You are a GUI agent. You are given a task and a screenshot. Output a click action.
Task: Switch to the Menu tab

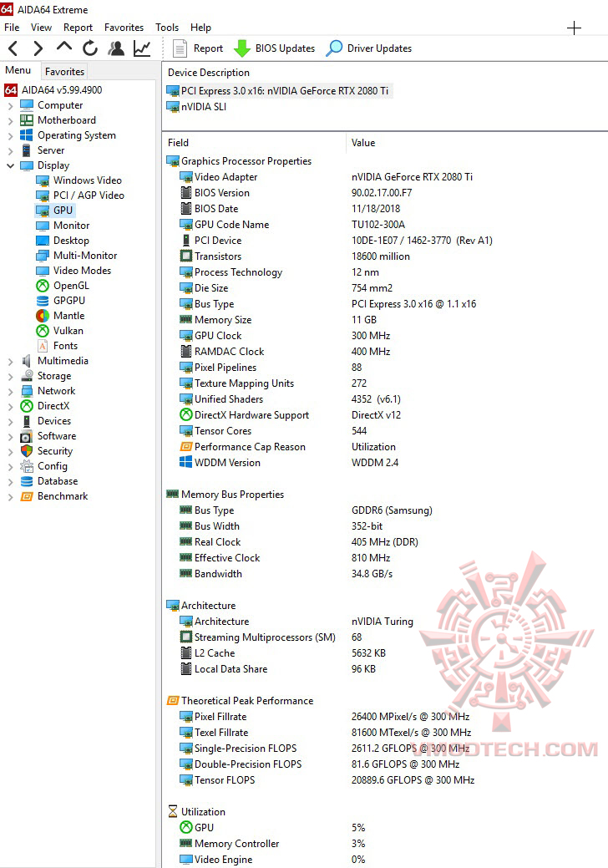(18, 70)
